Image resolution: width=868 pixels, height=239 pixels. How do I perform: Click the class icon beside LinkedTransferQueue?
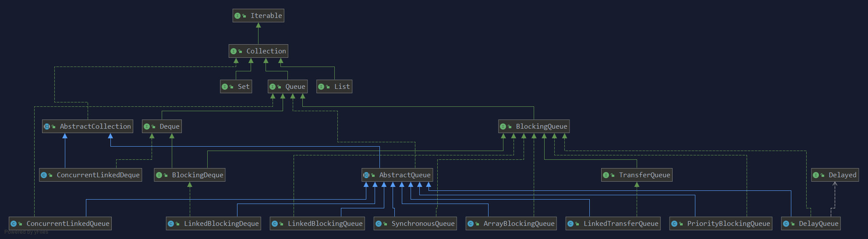[x=570, y=224]
